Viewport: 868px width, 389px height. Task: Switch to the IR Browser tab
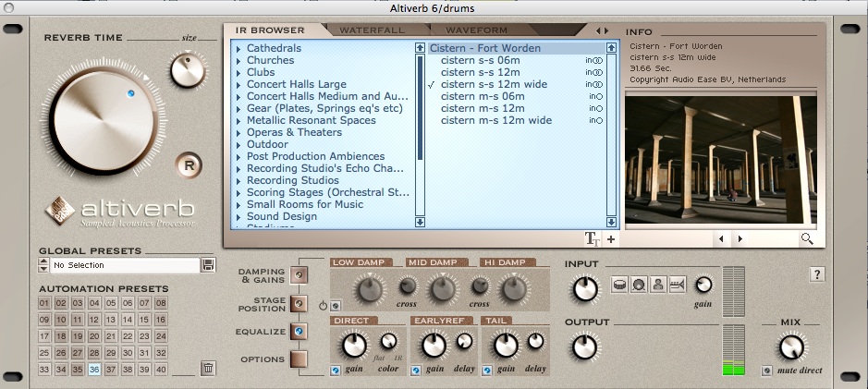pos(270,30)
